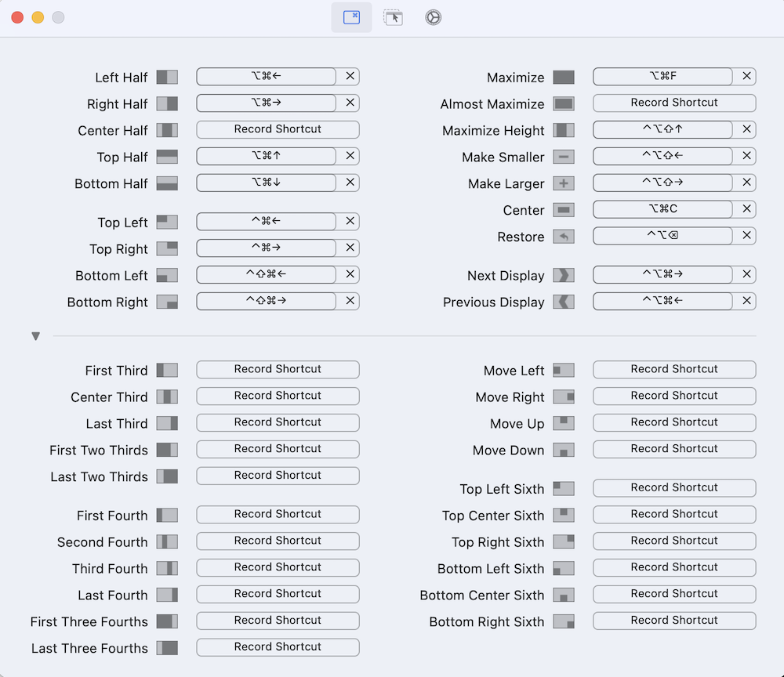
Task: Edit the Top Right shortcut field
Action: tap(266, 248)
